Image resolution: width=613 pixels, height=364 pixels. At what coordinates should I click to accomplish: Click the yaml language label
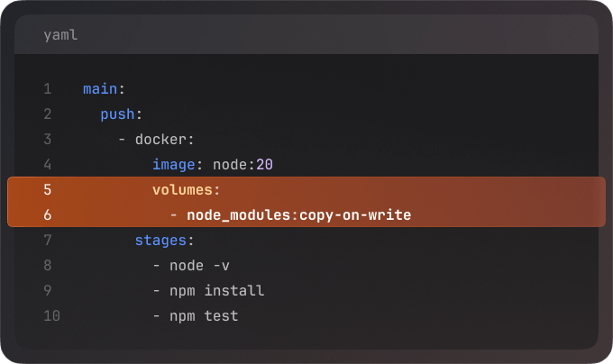point(60,35)
